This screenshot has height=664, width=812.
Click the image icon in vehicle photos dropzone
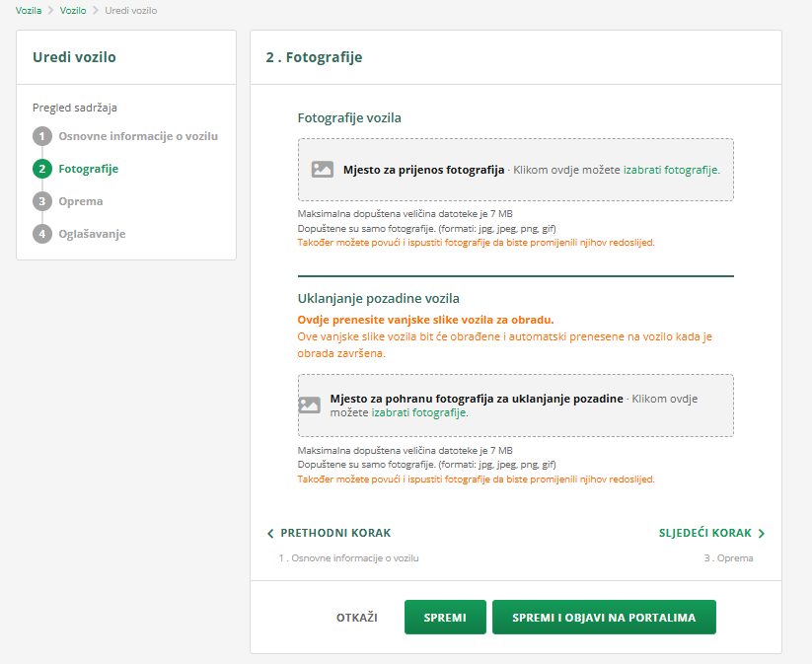point(323,170)
